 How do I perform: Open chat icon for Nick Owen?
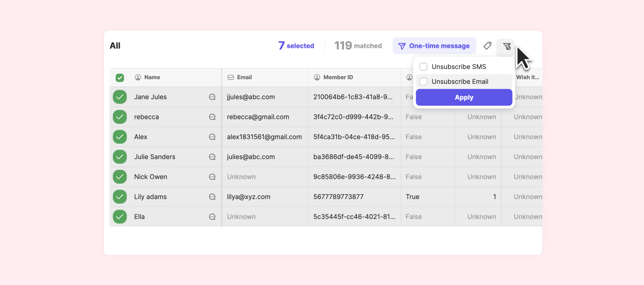tap(212, 177)
